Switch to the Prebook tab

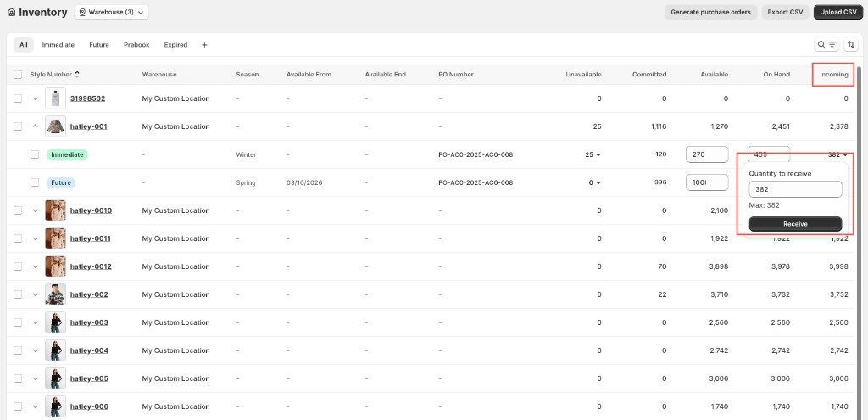point(136,45)
